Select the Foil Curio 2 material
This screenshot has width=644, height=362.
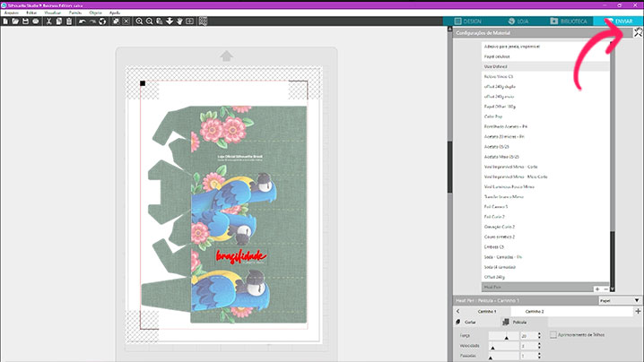(545, 217)
